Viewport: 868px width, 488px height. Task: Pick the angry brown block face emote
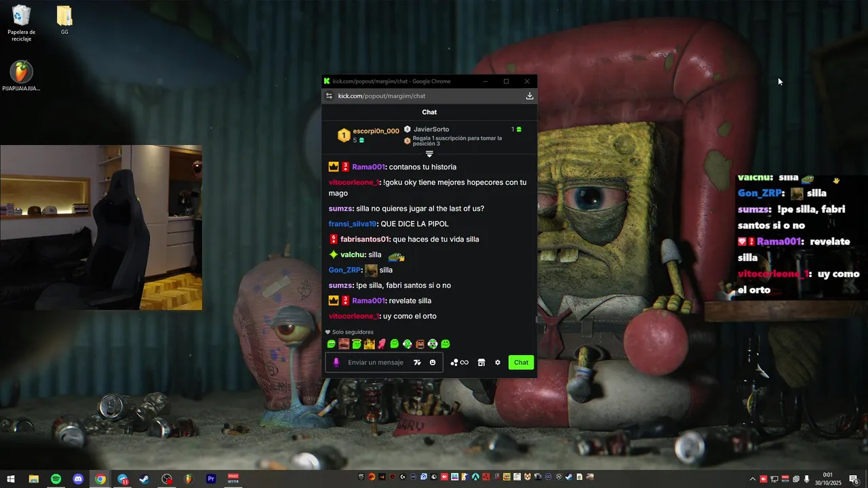click(x=420, y=344)
